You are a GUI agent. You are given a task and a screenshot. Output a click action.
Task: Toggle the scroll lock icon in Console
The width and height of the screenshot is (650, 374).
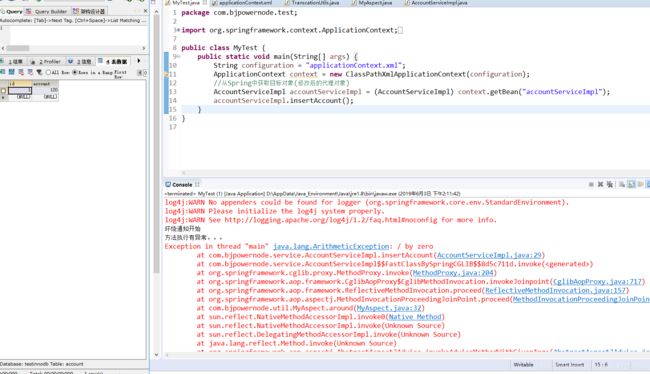[x=631, y=185]
